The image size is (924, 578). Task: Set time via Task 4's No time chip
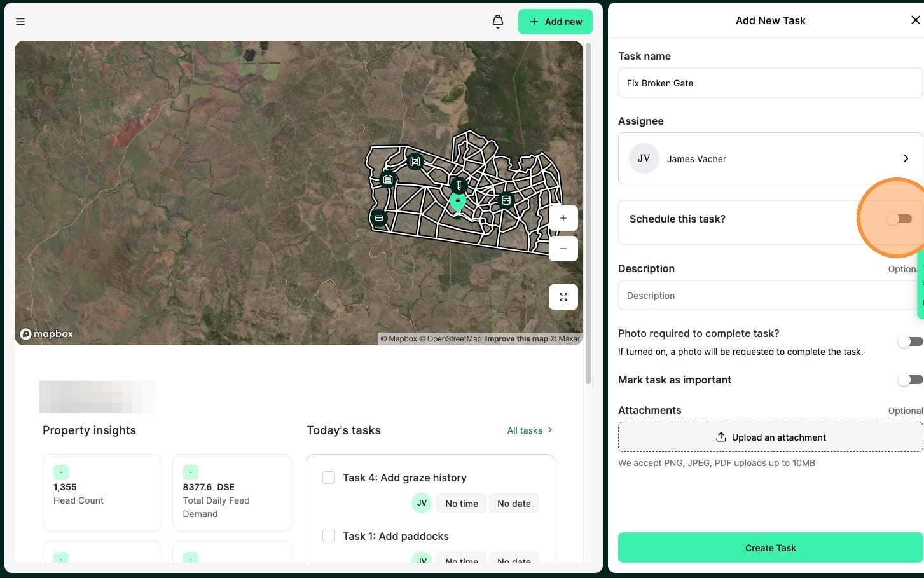pyautogui.click(x=462, y=504)
